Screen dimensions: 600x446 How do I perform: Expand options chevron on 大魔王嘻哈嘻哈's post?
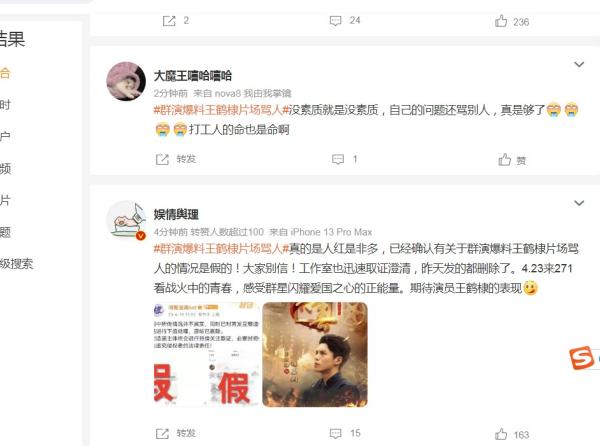(x=579, y=64)
